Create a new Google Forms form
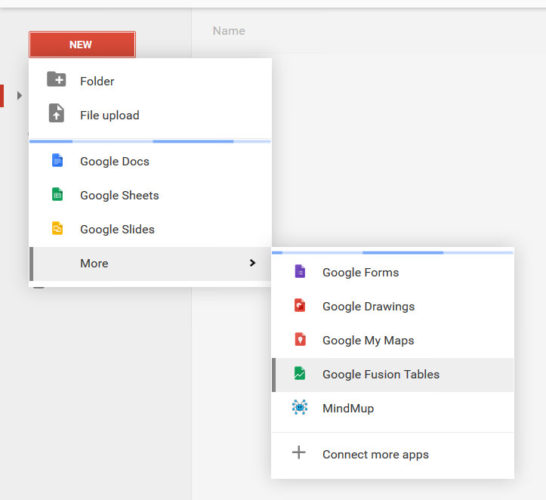 click(x=393, y=272)
